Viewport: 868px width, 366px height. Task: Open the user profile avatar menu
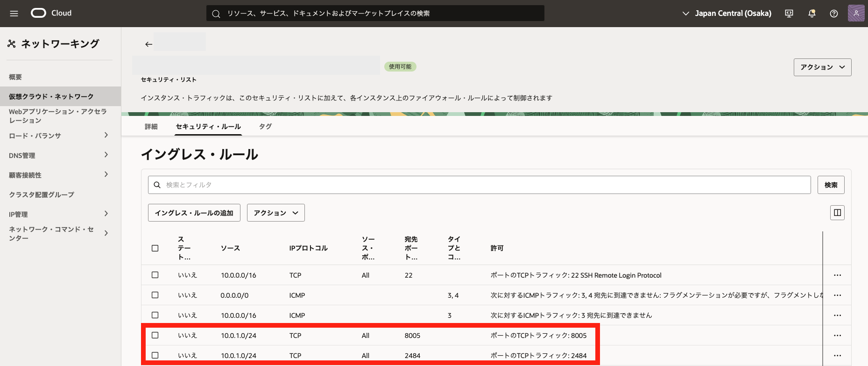click(856, 14)
